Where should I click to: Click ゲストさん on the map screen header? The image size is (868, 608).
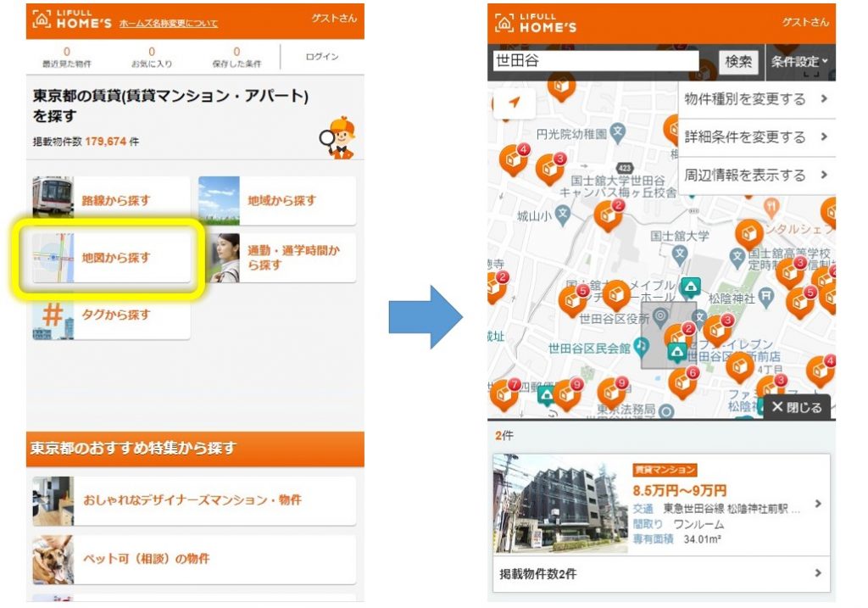click(805, 22)
